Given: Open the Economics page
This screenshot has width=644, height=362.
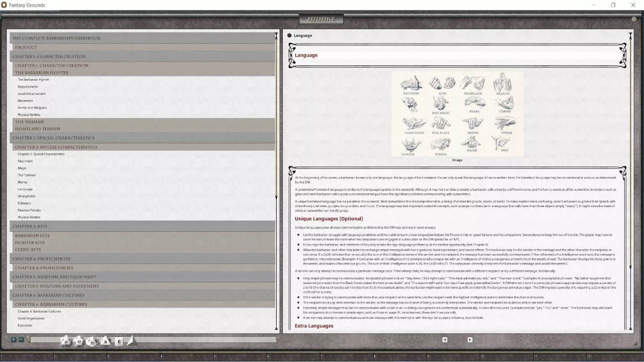Looking at the screenshot, I should click(x=25, y=325).
